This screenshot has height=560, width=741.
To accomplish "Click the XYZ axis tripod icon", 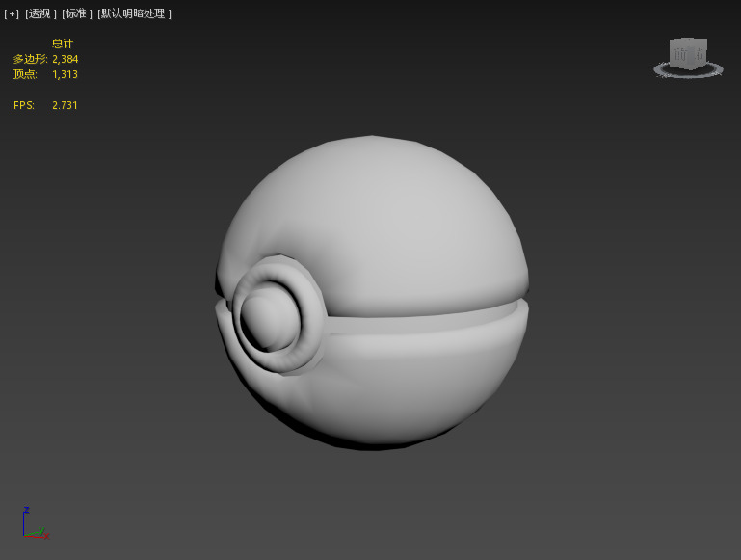I will point(35,523).
